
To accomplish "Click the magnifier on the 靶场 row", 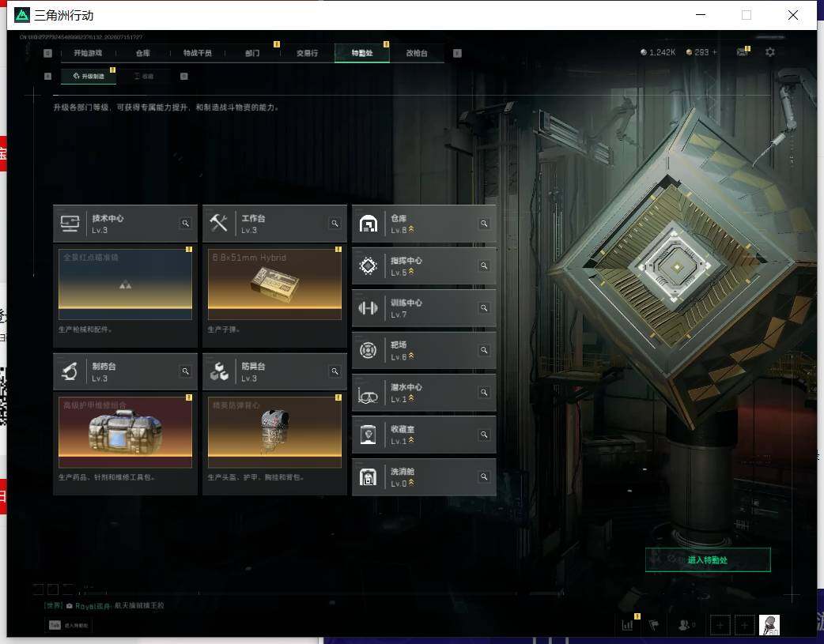I will coord(484,350).
